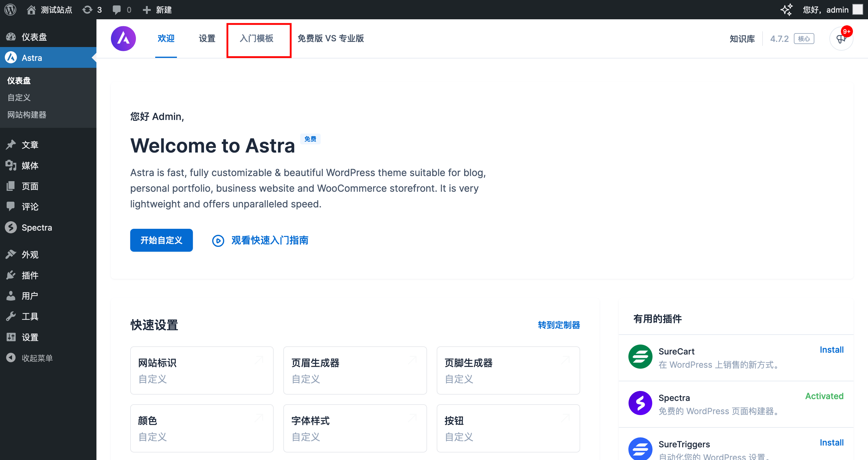Switch to the 设置 tab
Image resolution: width=868 pixels, height=460 pixels.
(206, 38)
